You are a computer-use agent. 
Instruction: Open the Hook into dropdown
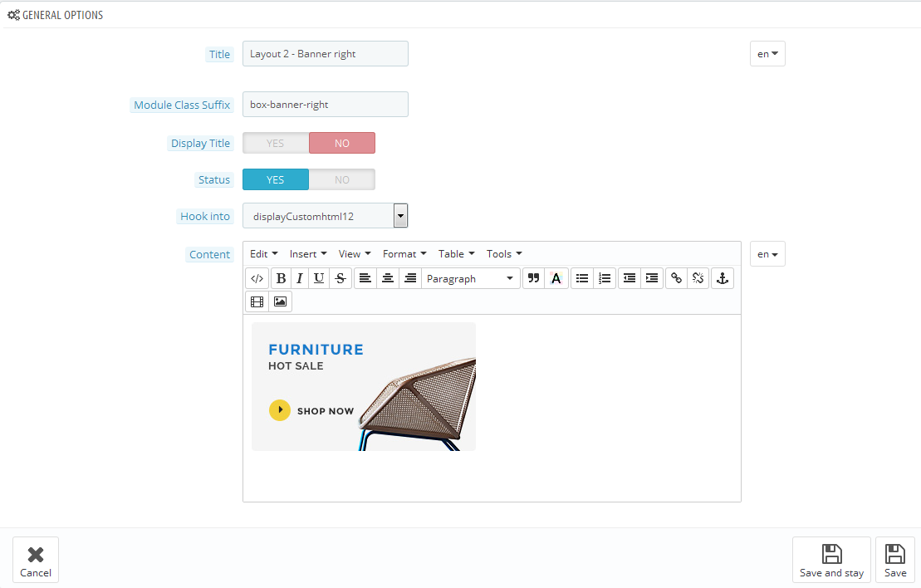click(x=325, y=216)
